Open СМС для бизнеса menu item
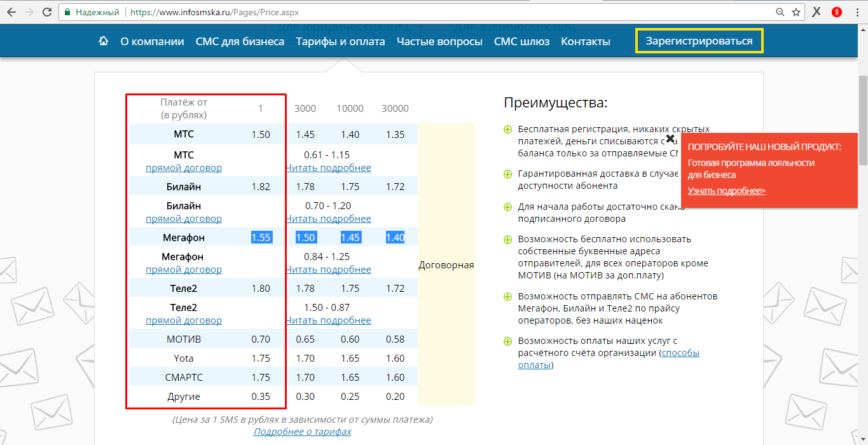 [240, 41]
